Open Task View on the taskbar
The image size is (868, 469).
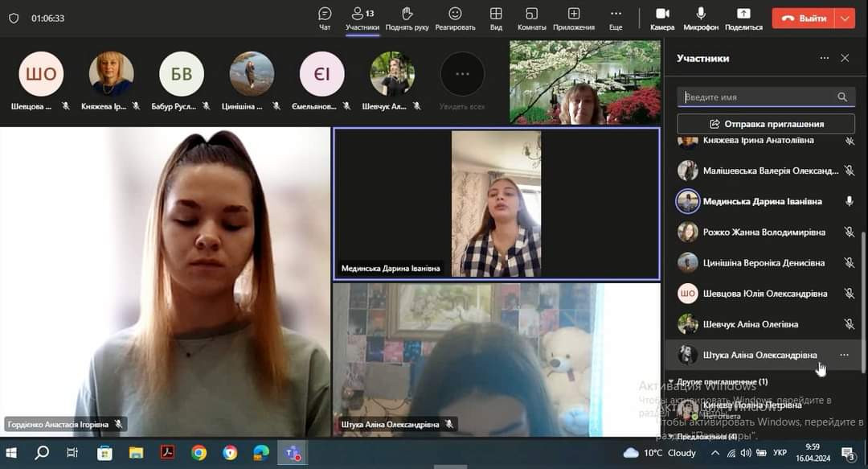point(72,453)
